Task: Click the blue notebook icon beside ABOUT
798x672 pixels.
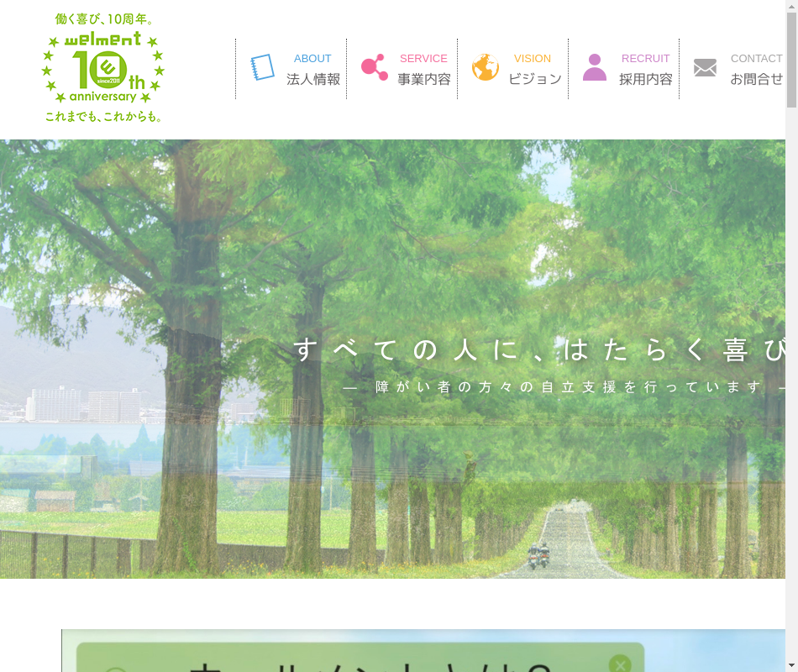Action: [x=263, y=67]
